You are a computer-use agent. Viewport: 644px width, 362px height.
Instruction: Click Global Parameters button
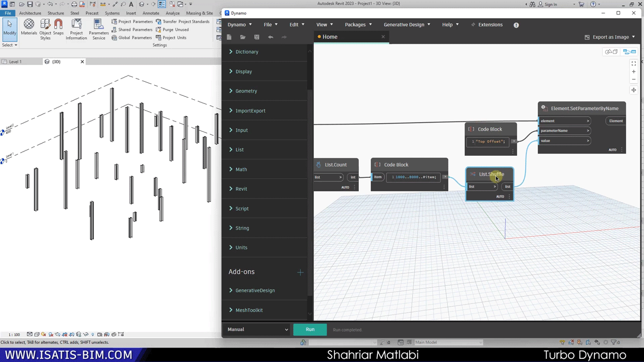pos(132,38)
